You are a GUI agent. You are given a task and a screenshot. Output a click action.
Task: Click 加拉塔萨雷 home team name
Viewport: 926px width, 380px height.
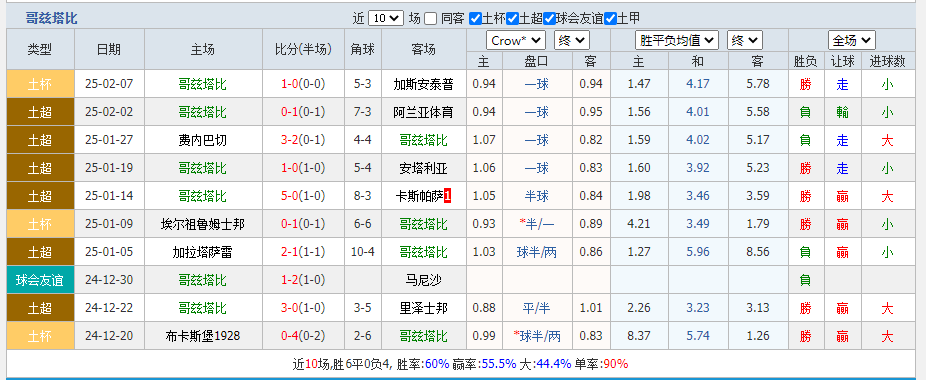point(203,252)
